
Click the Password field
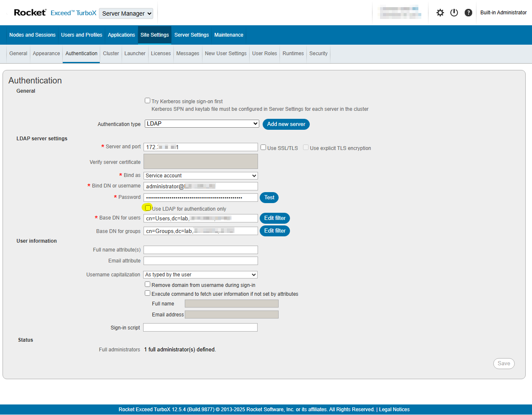(201, 198)
